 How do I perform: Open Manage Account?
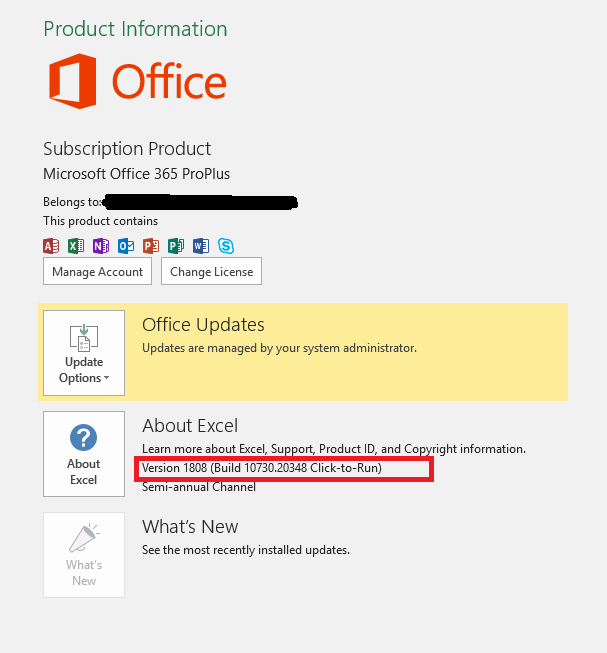point(97,271)
